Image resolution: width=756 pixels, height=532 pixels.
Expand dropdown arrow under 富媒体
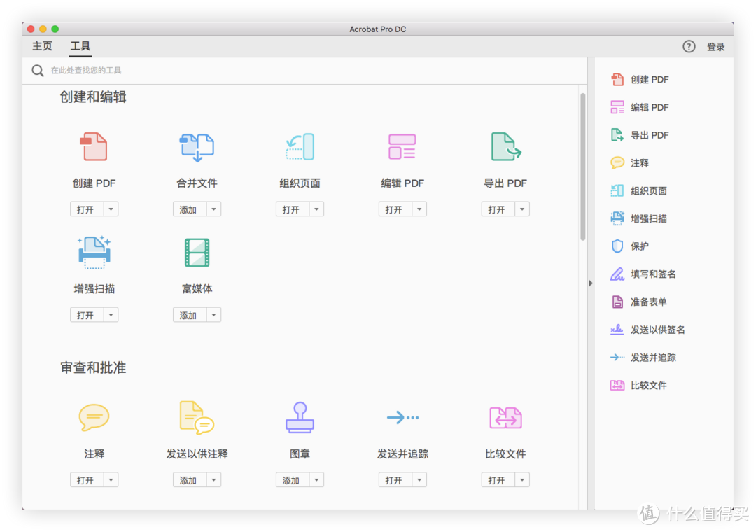pyautogui.click(x=213, y=315)
